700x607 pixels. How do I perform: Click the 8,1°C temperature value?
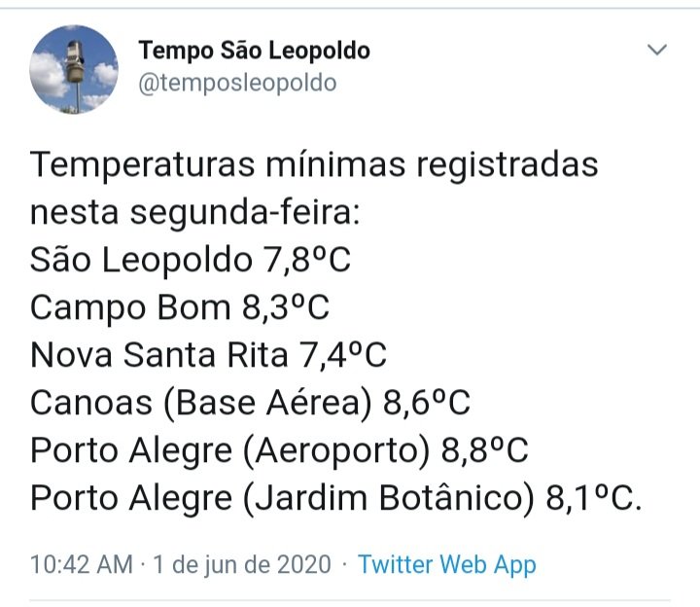[x=589, y=498]
